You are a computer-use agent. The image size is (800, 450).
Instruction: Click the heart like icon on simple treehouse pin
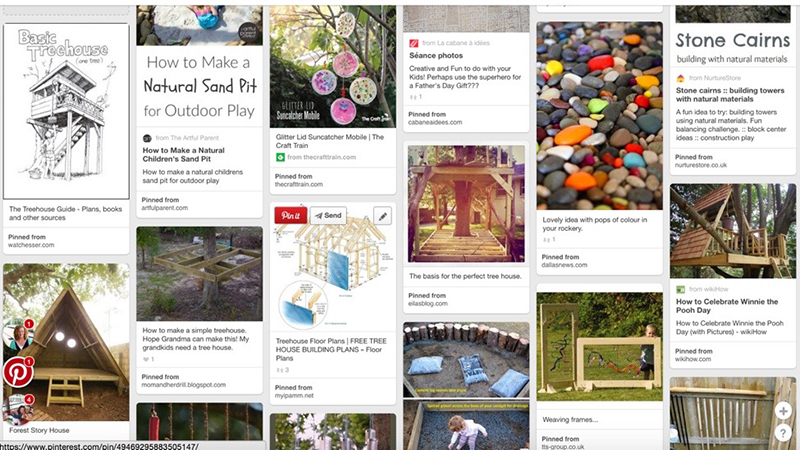pyautogui.click(x=146, y=359)
